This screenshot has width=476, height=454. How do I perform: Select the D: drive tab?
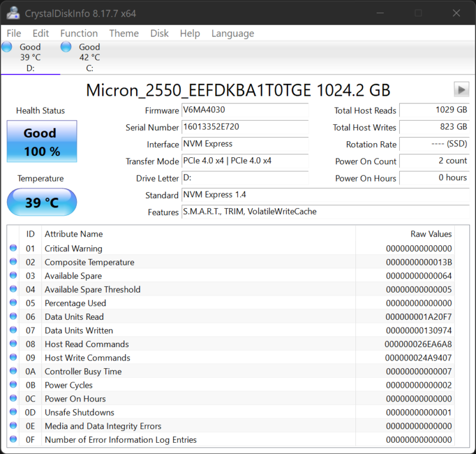[30, 57]
